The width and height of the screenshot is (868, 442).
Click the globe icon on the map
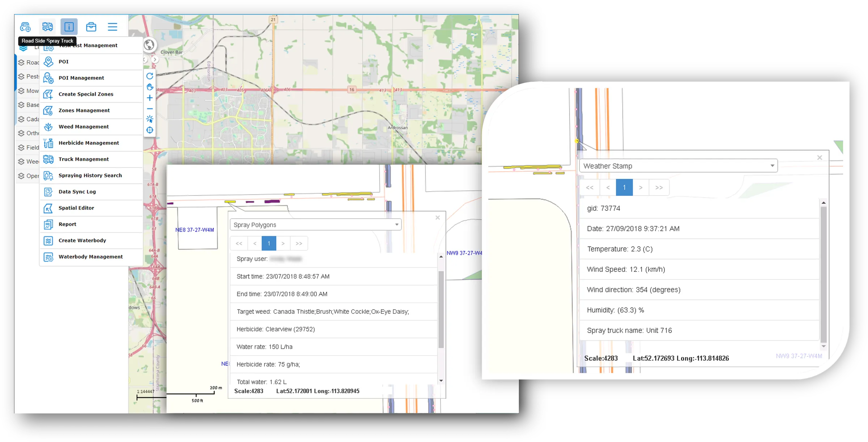(149, 45)
